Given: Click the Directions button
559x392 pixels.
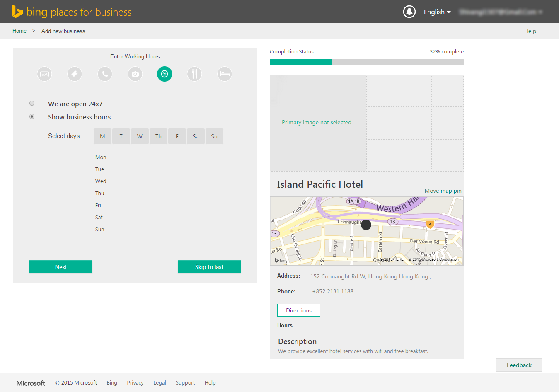Looking at the screenshot, I should click(299, 310).
